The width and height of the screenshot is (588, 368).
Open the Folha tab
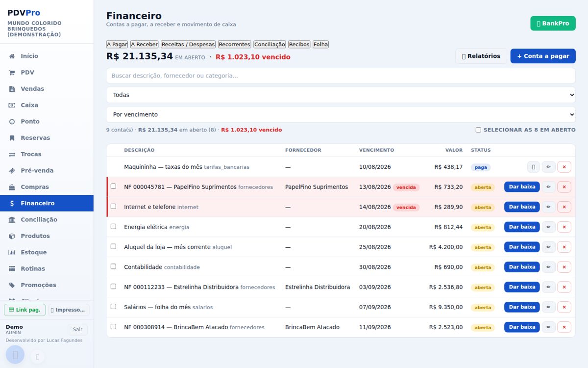click(321, 44)
